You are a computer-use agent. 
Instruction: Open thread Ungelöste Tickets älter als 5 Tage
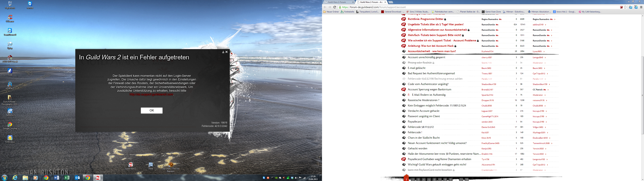(436, 24)
